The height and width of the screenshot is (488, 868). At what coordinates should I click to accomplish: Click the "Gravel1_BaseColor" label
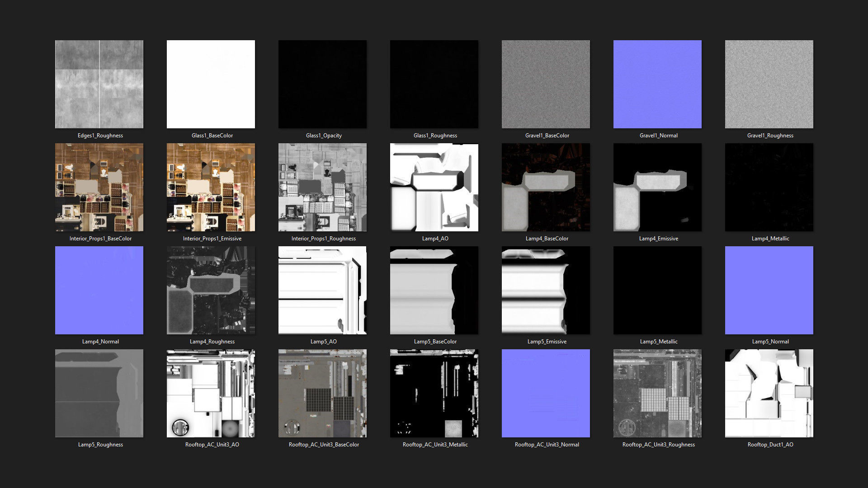(x=547, y=136)
